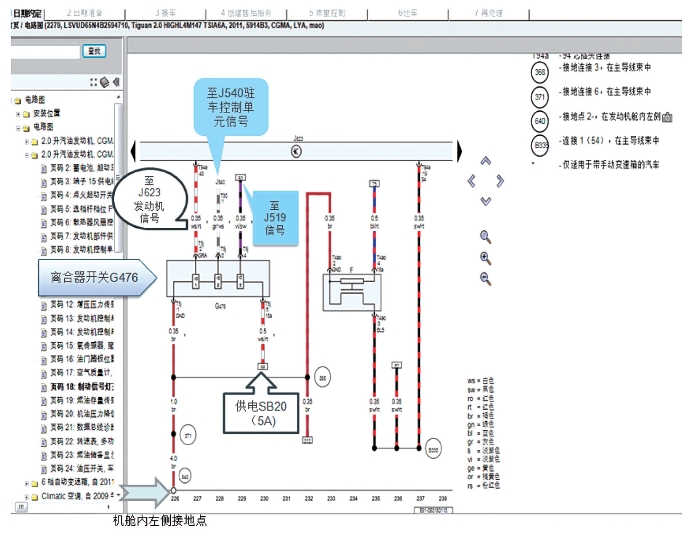
Task: Open 页码 17: 空气质量计
Action: [x=82, y=373]
